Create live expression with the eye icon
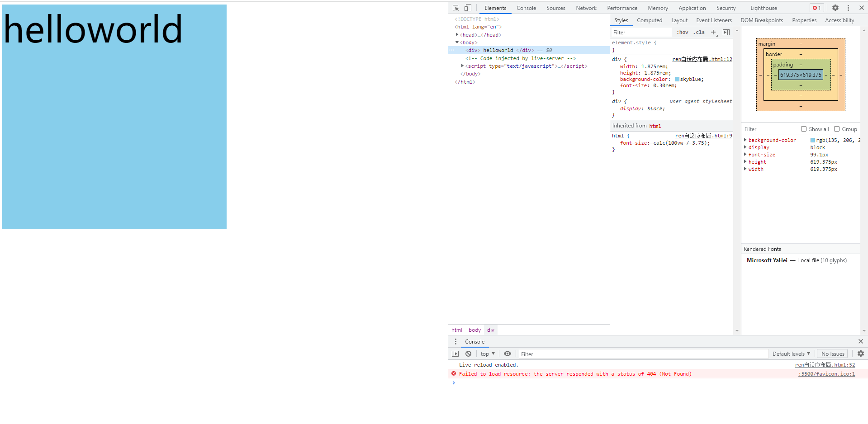 [508, 353]
